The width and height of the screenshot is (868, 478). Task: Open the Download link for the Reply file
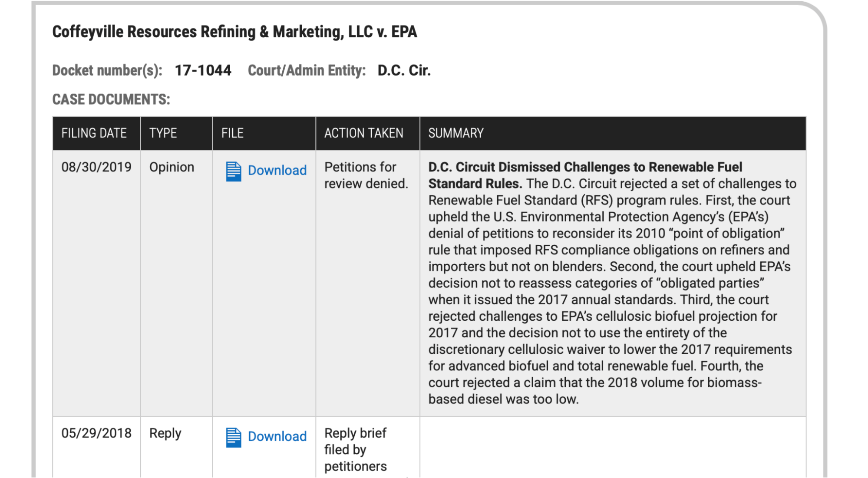[277, 436]
